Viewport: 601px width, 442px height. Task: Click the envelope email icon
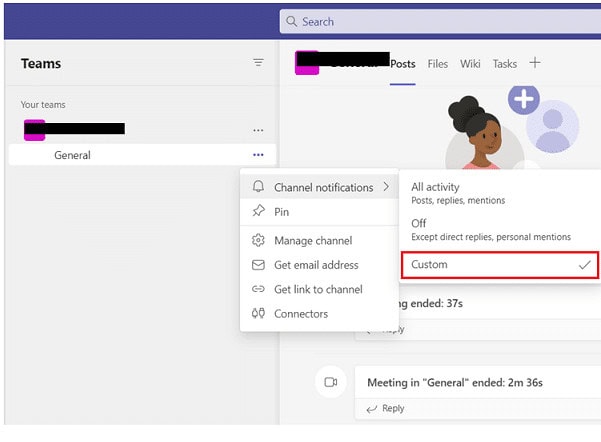point(258,265)
